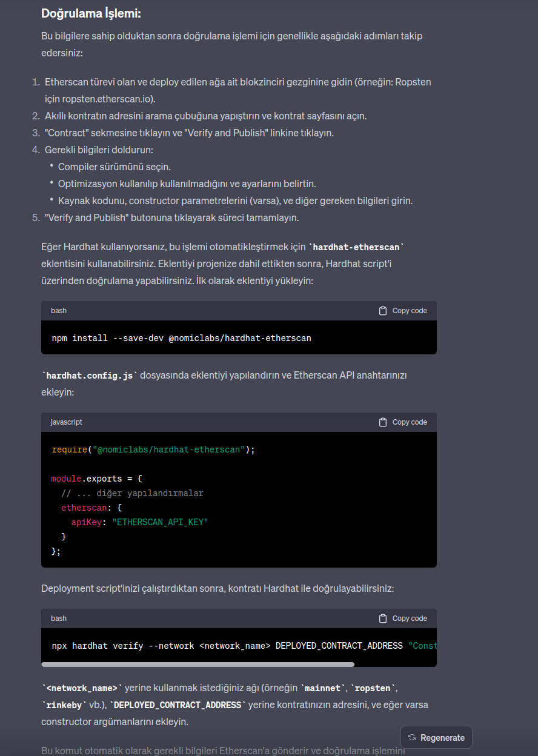Screen dimensions: 538x756
Task: Click inline code <network_name> in paragraph
Action: pyautogui.click(x=82, y=688)
